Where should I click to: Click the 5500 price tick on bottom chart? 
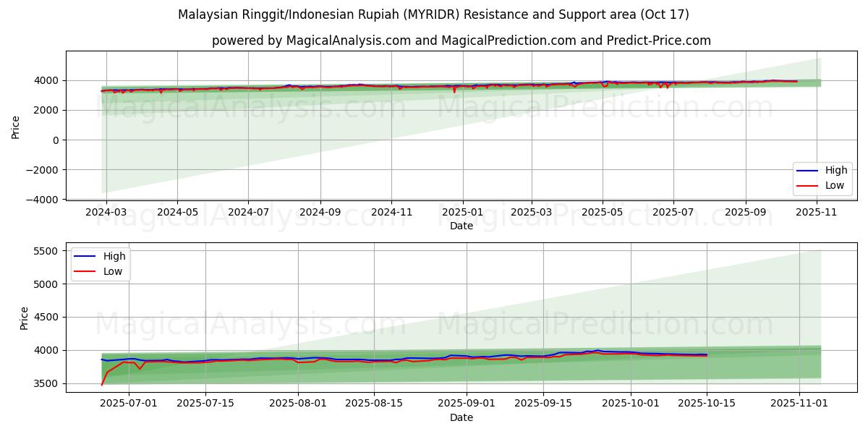(x=46, y=251)
